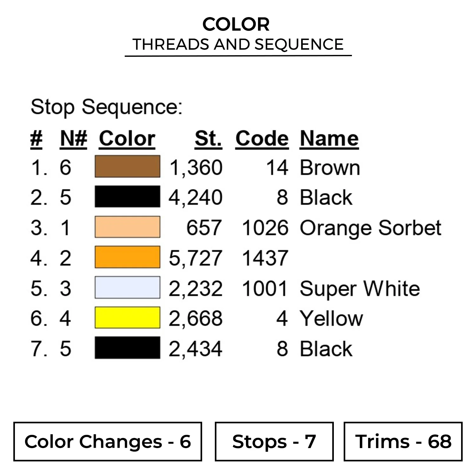Click the Stops - 7 box

point(274,441)
